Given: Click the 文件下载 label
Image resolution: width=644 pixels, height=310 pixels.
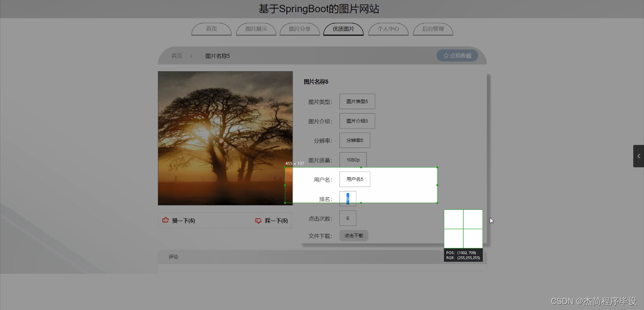Looking at the screenshot, I should point(320,236).
